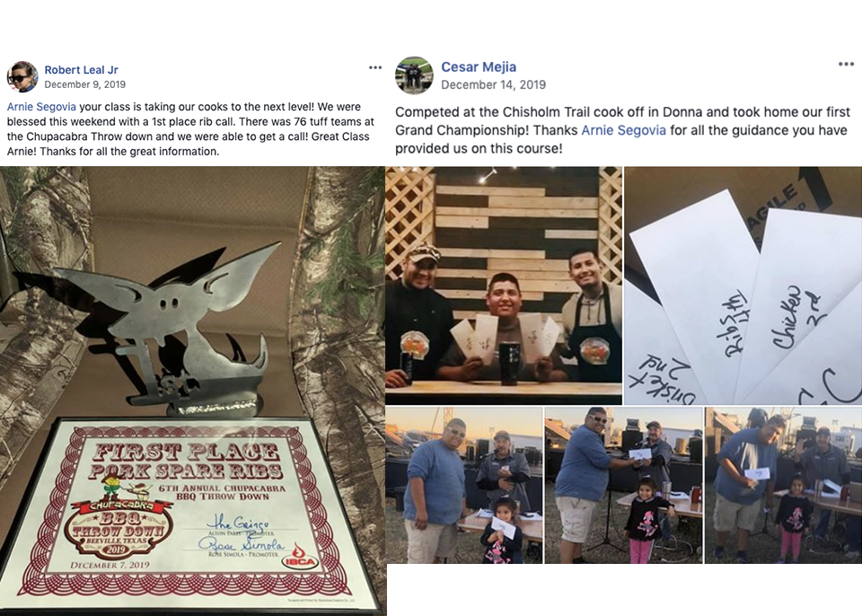Open last outdoor award photo on right
Screen dimensions: 862x616
click(783, 485)
